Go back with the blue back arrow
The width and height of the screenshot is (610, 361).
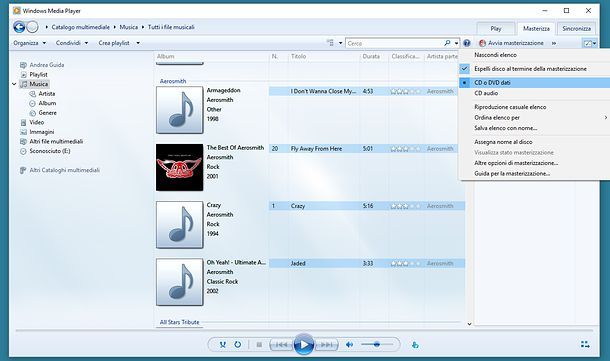click(x=19, y=27)
